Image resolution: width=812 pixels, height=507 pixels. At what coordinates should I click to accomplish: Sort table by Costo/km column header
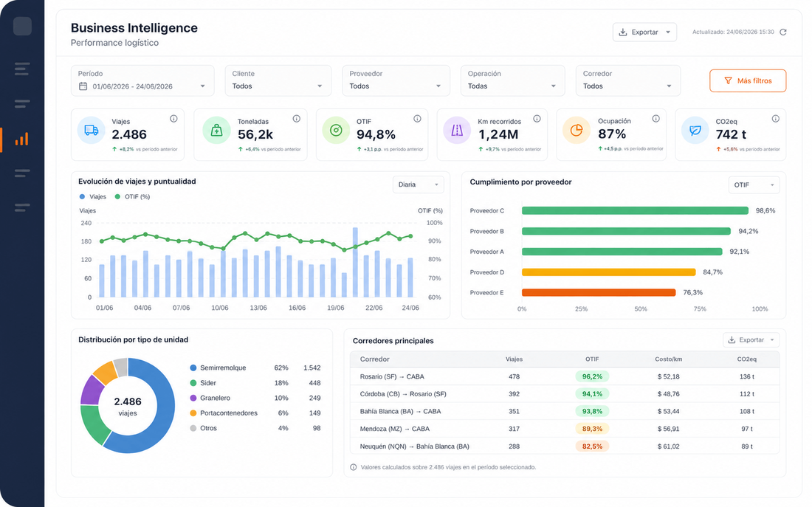668,359
